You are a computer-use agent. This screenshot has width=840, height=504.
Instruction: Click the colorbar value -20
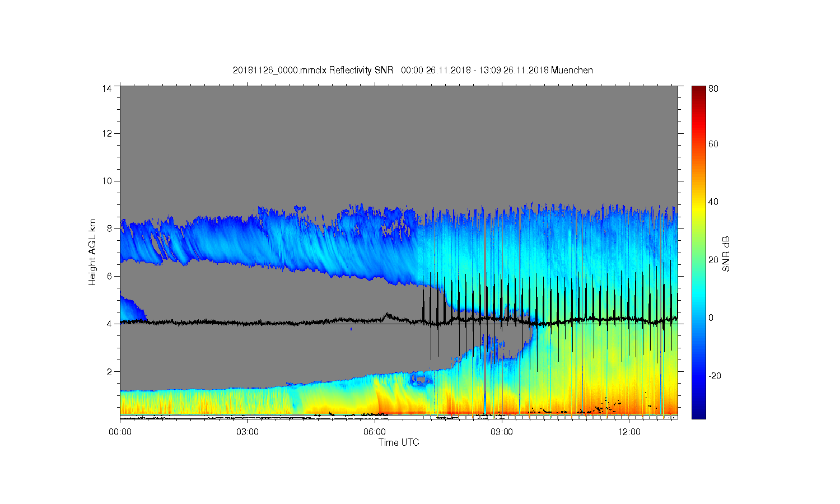click(x=715, y=376)
